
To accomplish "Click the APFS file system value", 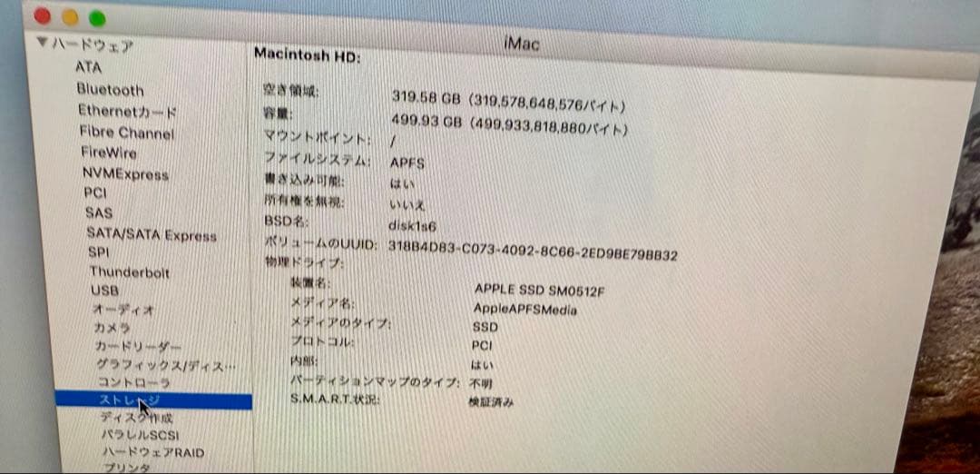I will [407, 163].
